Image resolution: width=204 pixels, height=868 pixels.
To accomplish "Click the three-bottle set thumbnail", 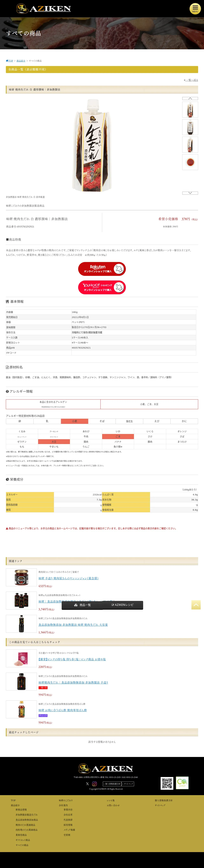I will point(21,600).
